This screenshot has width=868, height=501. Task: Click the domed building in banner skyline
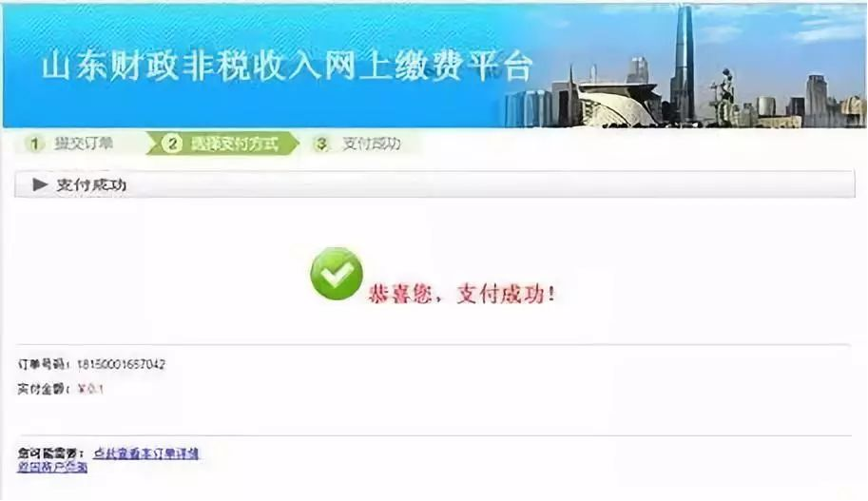(617, 106)
